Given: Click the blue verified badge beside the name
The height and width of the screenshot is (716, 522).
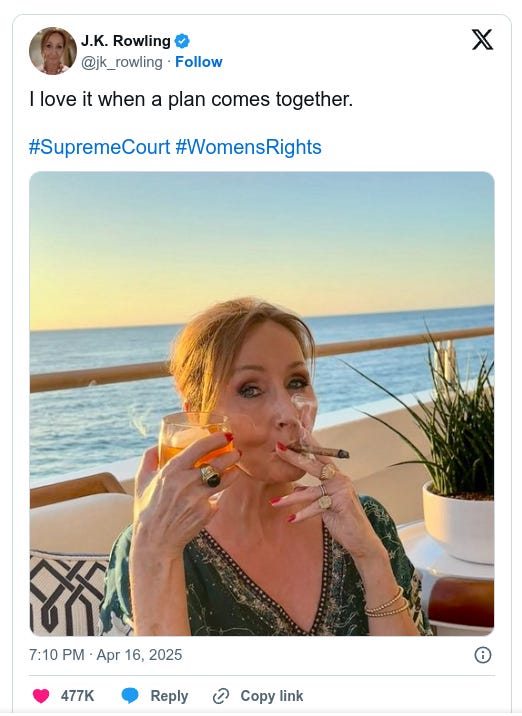Looking at the screenshot, I should (x=182, y=41).
